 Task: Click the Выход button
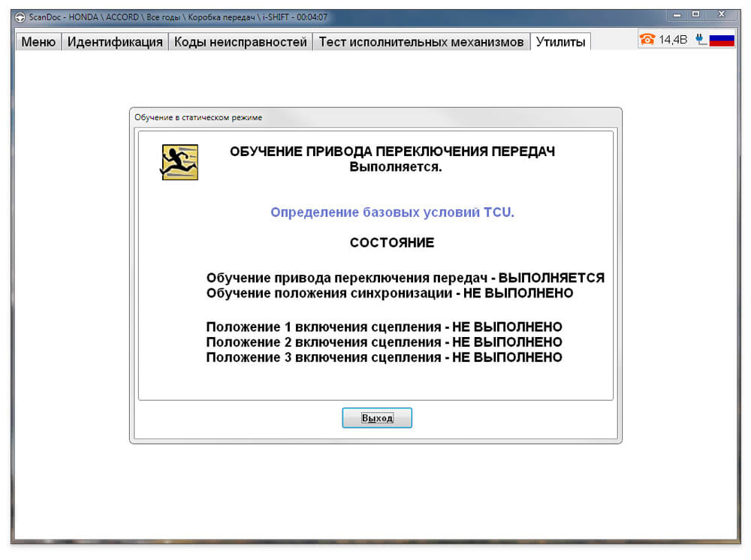[377, 418]
